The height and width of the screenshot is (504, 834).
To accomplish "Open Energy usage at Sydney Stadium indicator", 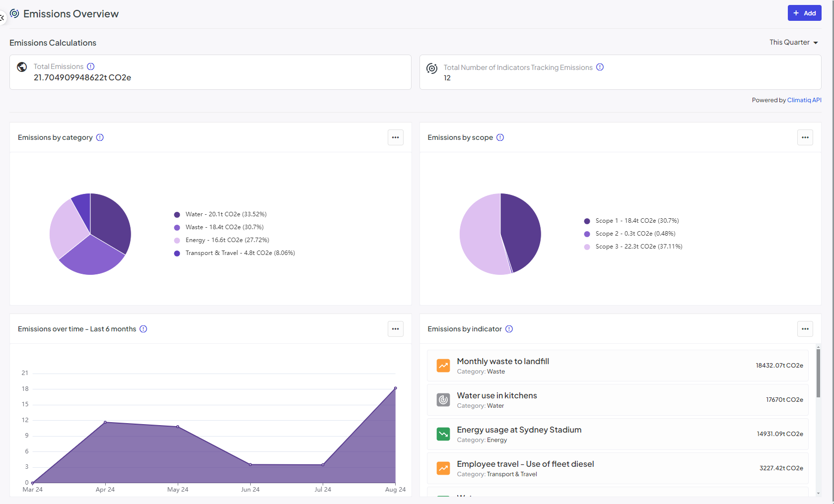I will click(x=618, y=434).
